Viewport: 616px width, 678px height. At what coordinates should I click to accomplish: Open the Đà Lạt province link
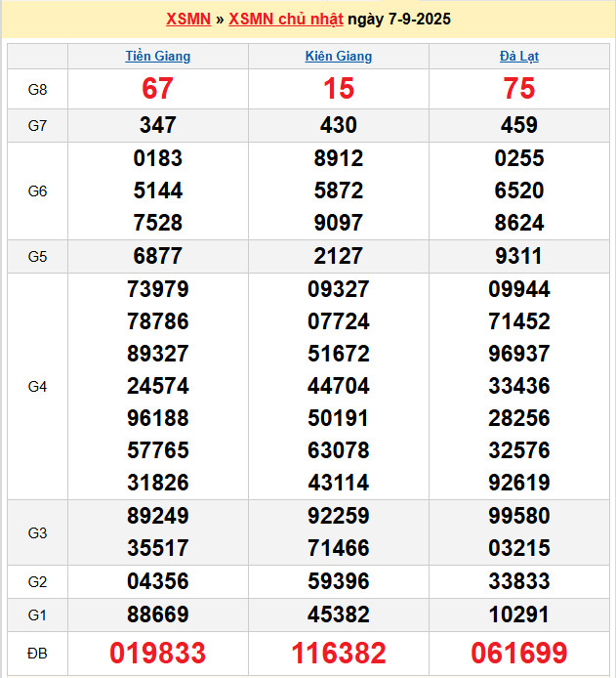(x=518, y=57)
